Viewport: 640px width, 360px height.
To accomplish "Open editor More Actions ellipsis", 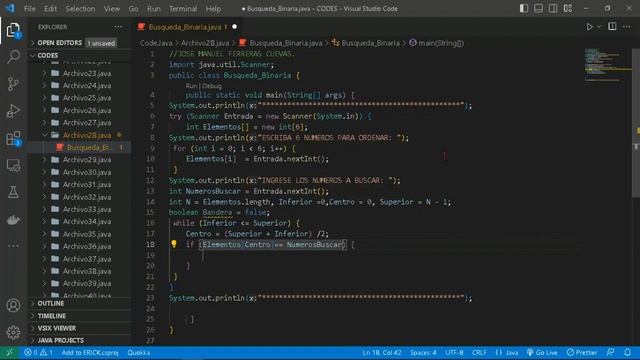I will click(x=627, y=27).
